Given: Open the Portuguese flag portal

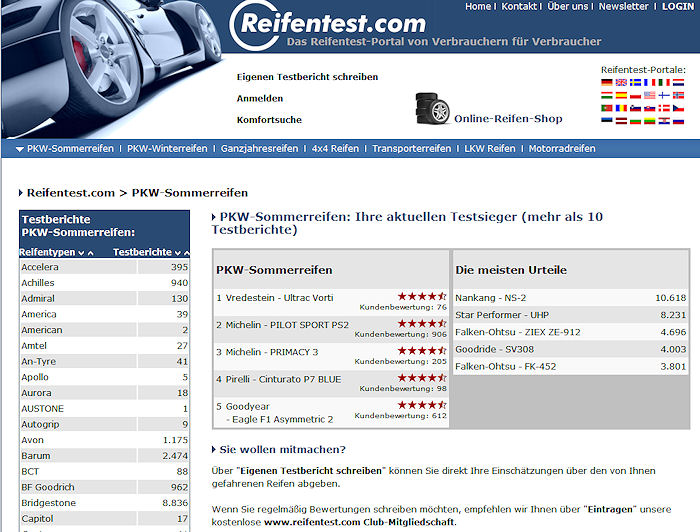Looking at the screenshot, I should (x=607, y=108).
